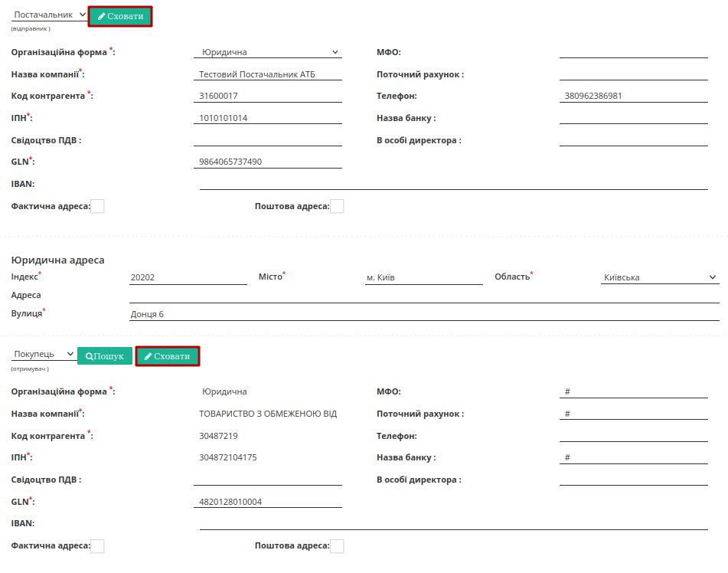Viewport: 728px width, 573px height.
Task: Open the Область dropdown showing Київська
Action: (x=660, y=277)
